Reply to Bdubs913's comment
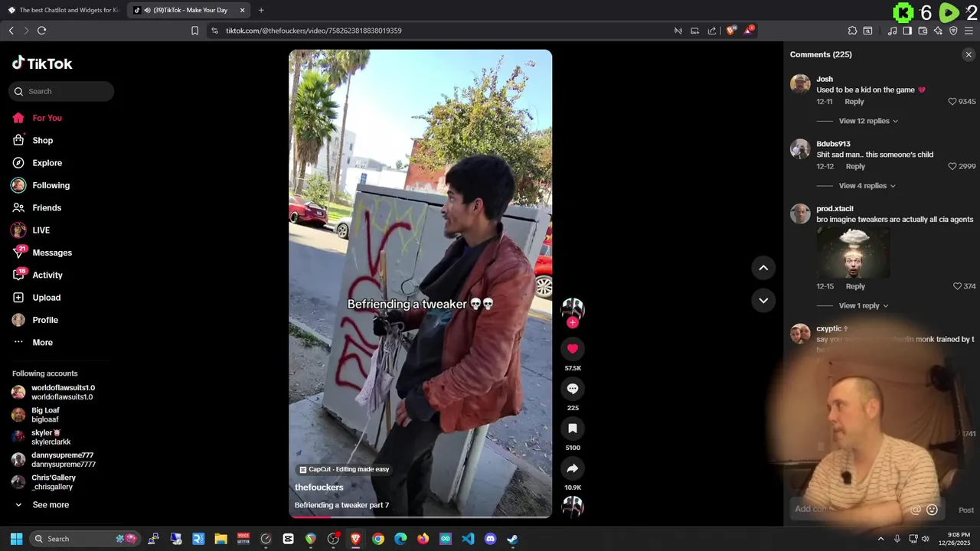The width and height of the screenshot is (980, 551). tap(855, 166)
